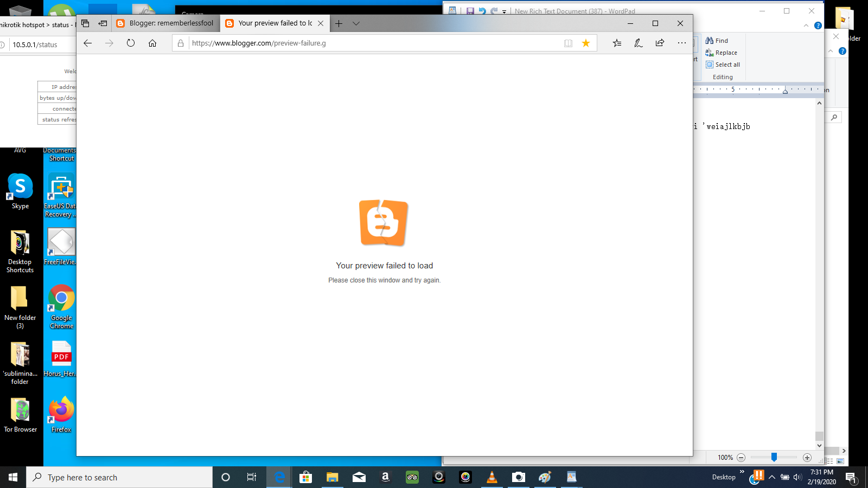This screenshot has height=488, width=868.
Task: Adjust the WordPad zoom slider
Action: (x=774, y=458)
